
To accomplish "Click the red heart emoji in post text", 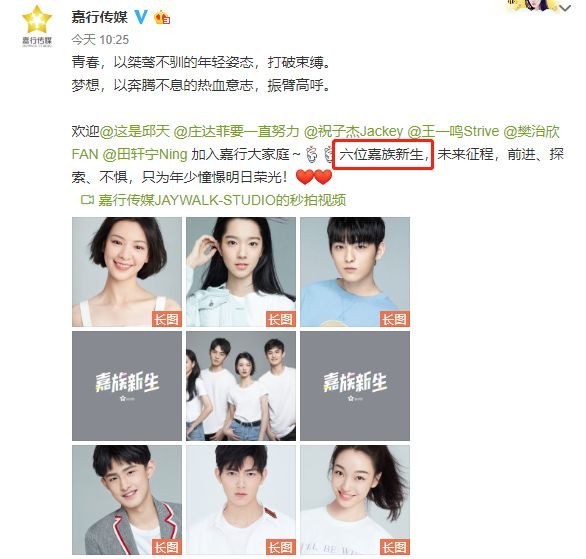I will (x=314, y=177).
